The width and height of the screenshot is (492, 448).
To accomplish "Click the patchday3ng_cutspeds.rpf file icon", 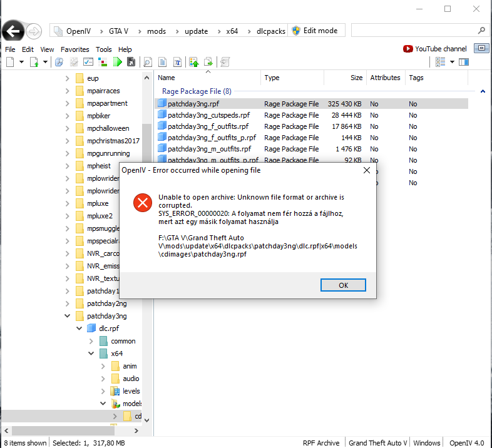I will point(162,115).
